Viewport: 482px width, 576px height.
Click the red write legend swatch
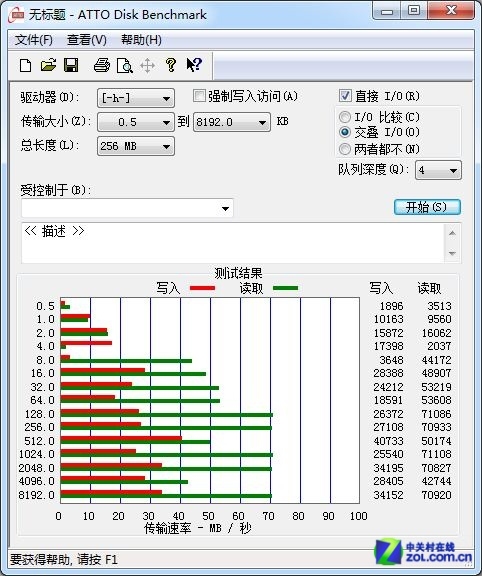202,288
